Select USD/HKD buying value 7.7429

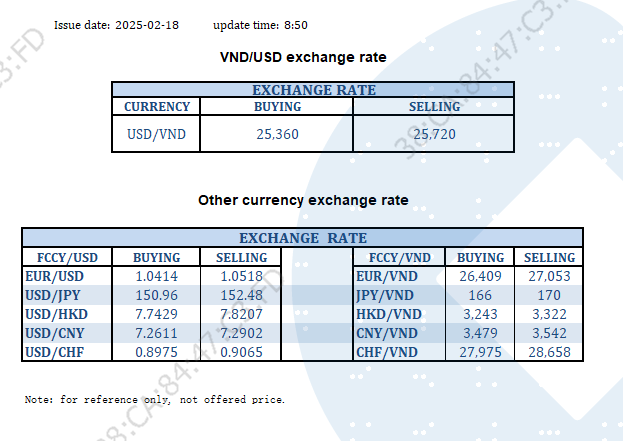coord(155,314)
